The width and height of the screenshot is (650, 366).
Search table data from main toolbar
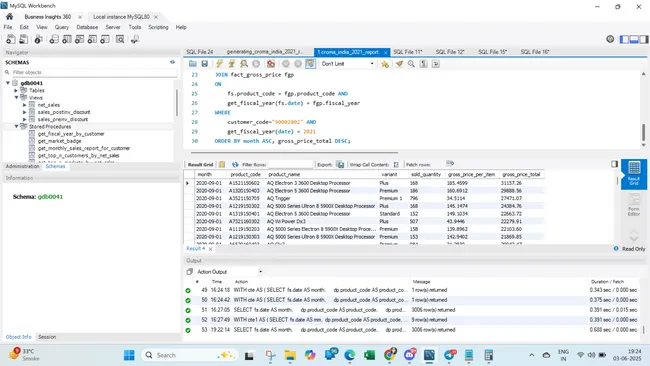pyautogui.click(x=120, y=39)
